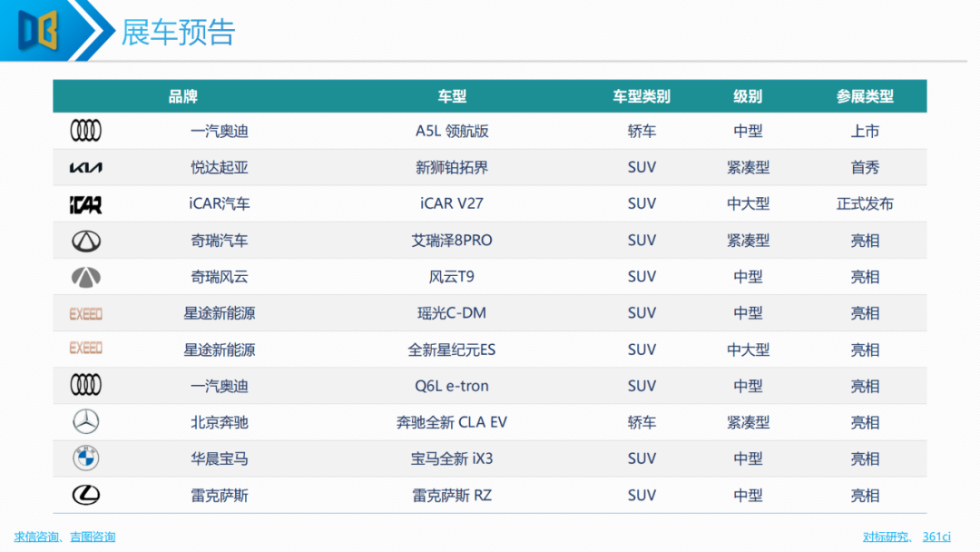Click Chery logo beside 奇瑞汽车
Image resolution: width=980 pixels, height=552 pixels.
[x=85, y=241]
